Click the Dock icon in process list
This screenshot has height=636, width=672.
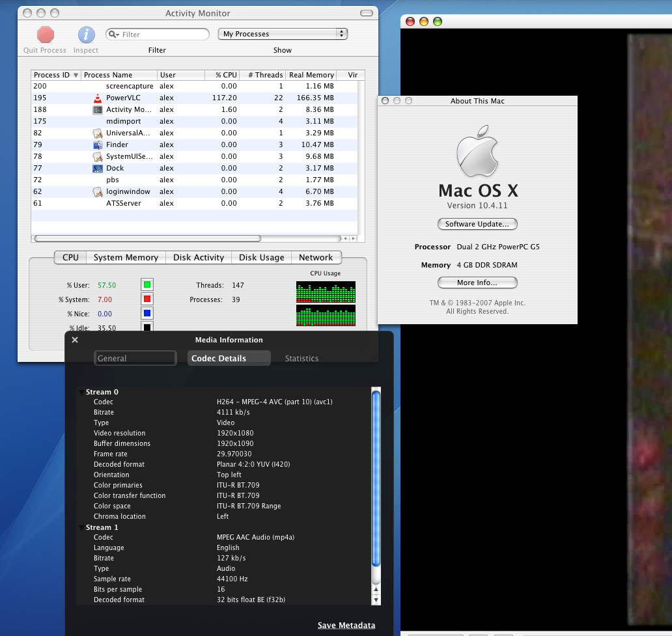98,169
